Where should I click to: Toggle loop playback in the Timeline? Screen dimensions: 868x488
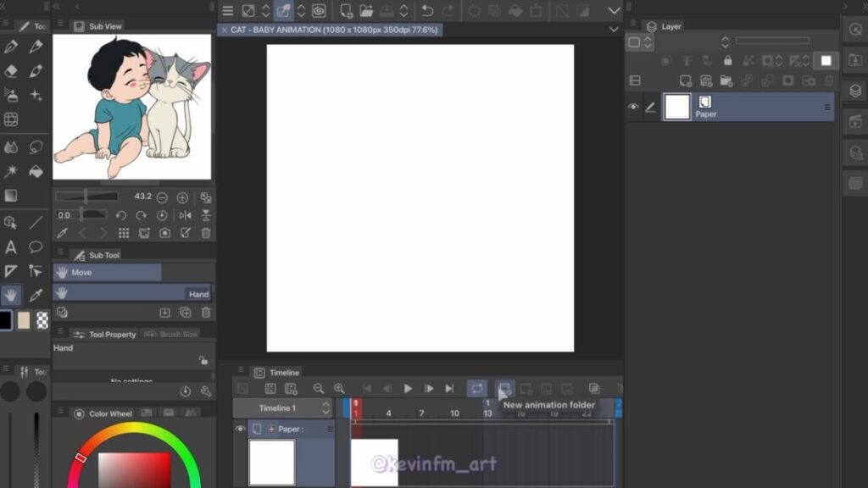(x=477, y=388)
